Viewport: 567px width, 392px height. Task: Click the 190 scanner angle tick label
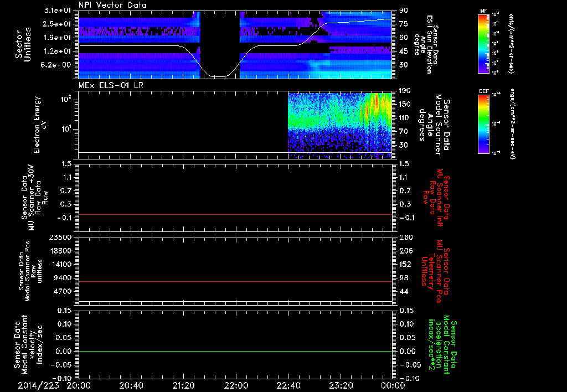click(405, 90)
